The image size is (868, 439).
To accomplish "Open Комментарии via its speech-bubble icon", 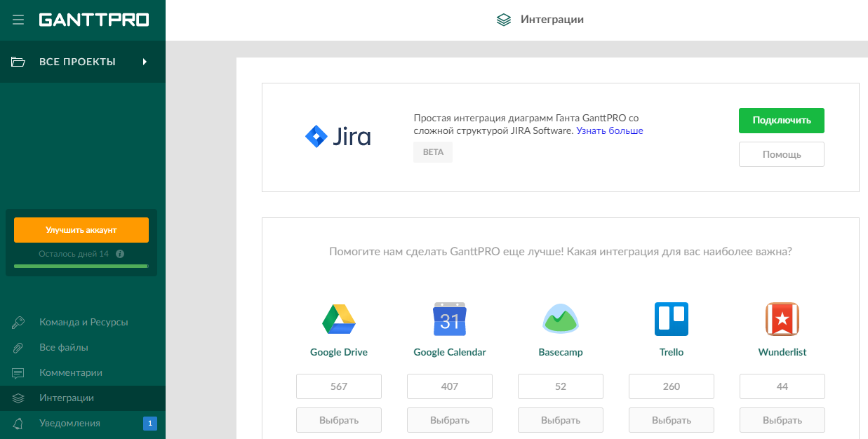I will (x=18, y=372).
